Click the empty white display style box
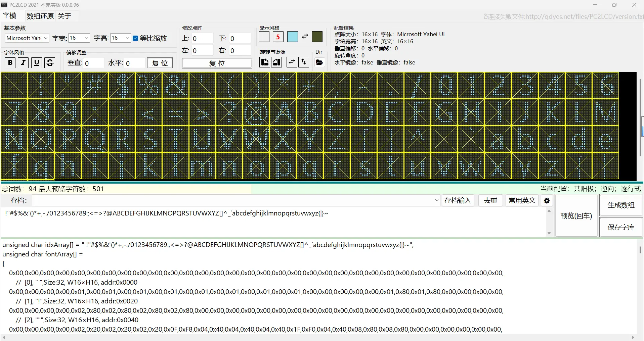 264,37
